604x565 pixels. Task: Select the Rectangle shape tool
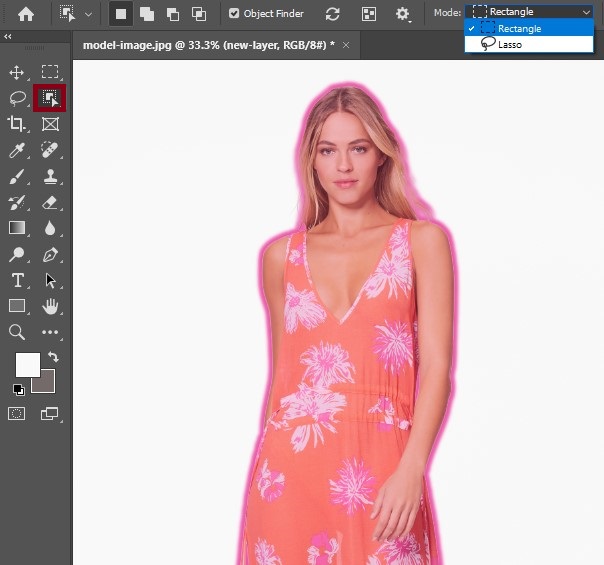pos(17,306)
